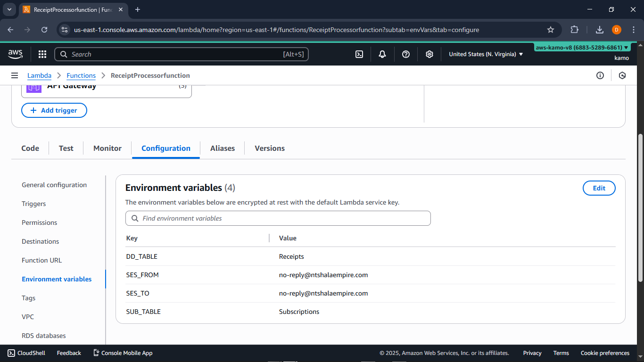The width and height of the screenshot is (644, 362).
Task: Navigate to Functions via the breadcrumb
Action: [81, 75]
